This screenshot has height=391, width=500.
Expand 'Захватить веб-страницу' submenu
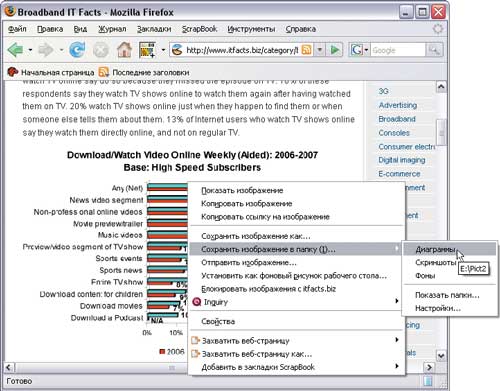[x=396, y=340]
